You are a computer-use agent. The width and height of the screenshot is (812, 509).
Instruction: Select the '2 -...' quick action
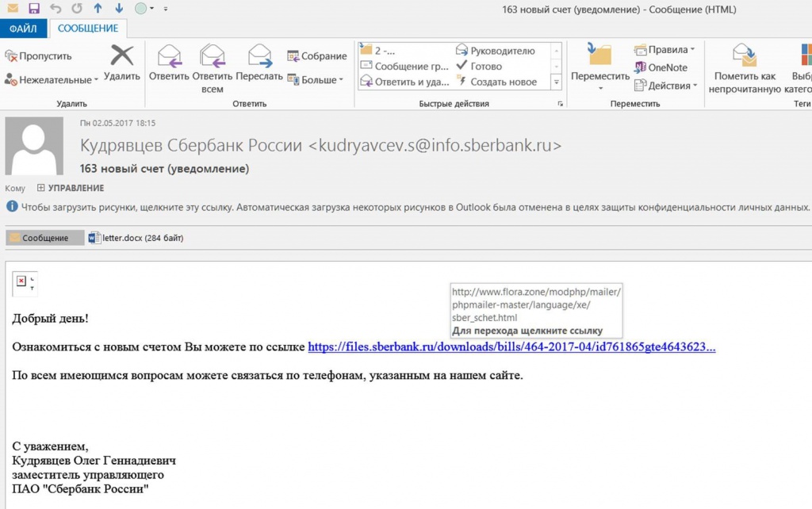378,51
